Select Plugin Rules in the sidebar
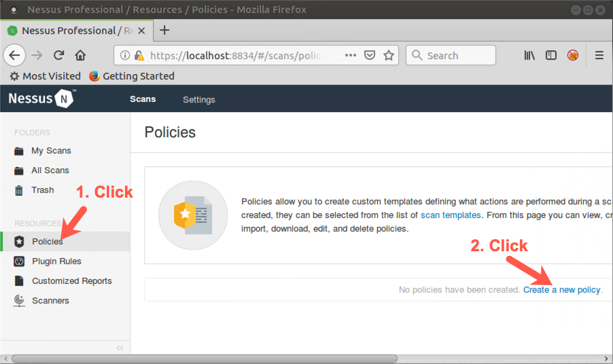 [56, 261]
